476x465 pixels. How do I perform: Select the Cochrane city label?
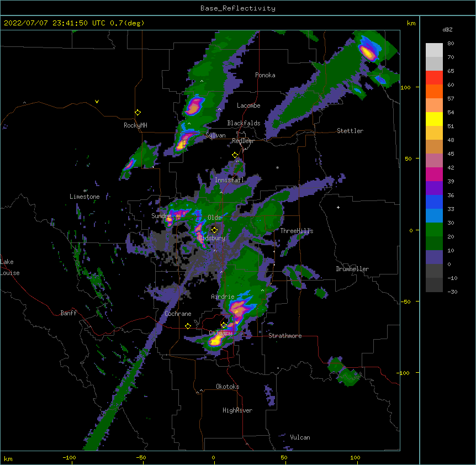pyautogui.click(x=178, y=314)
